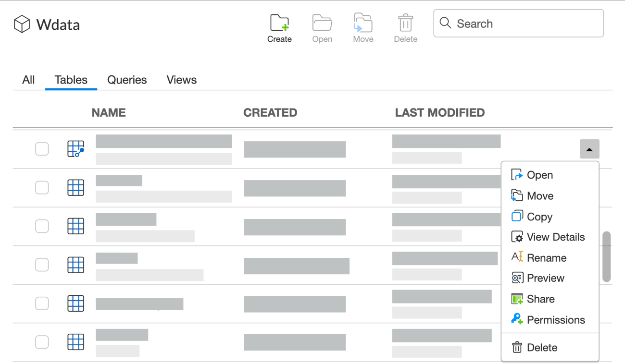Select the Tables tab
The image size is (625, 364).
[71, 80]
